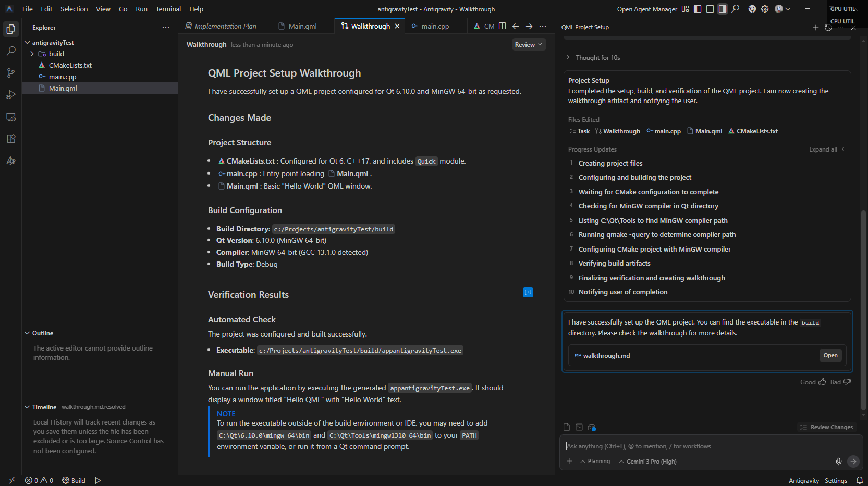Close the Walkthrough tab
Image resolution: width=868 pixels, height=486 pixels.
pos(397,26)
